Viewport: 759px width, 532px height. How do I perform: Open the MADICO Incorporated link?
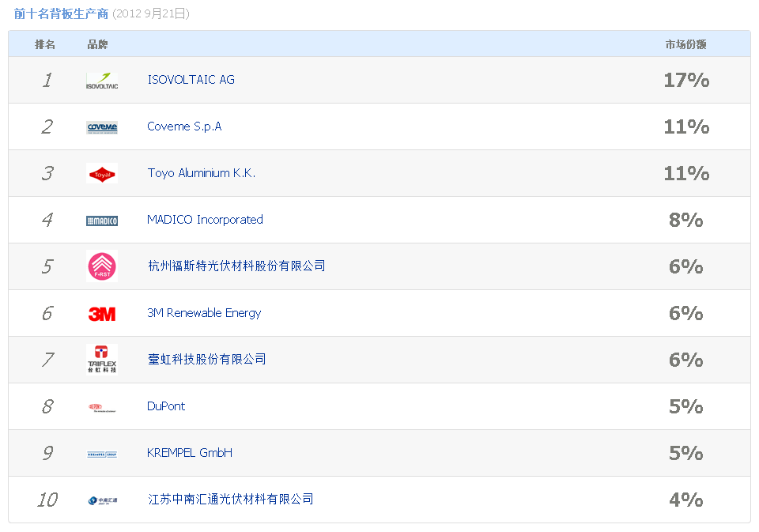[x=205, y=220]
